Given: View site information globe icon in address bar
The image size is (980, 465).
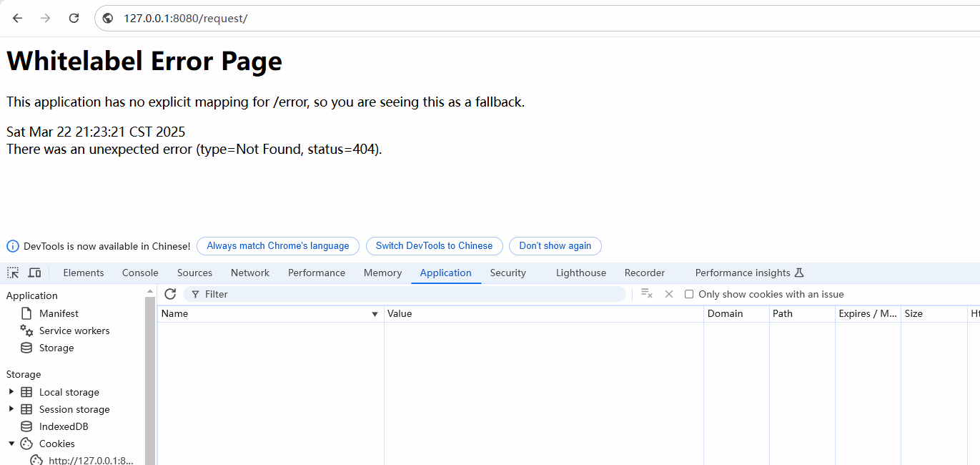Looking at the screenshot, I should [x=108, y=18].
